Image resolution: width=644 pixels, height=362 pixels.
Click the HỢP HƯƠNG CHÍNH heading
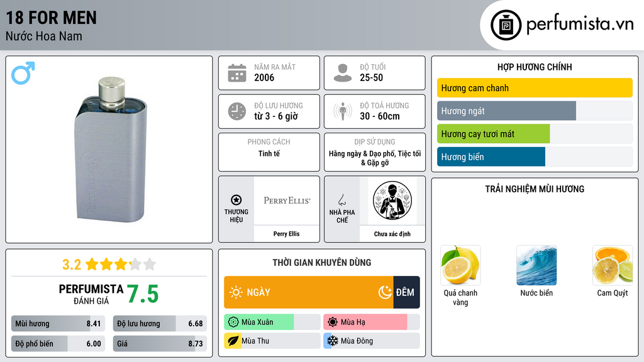click(535, 67)
